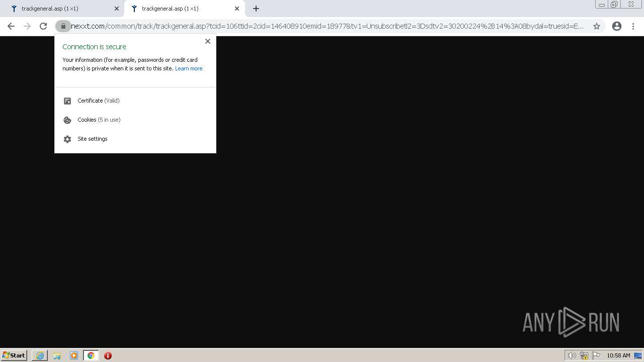The image size is (644, 362).
Task: Open the File Explorer taskbar icon
Action: [57, 355]
